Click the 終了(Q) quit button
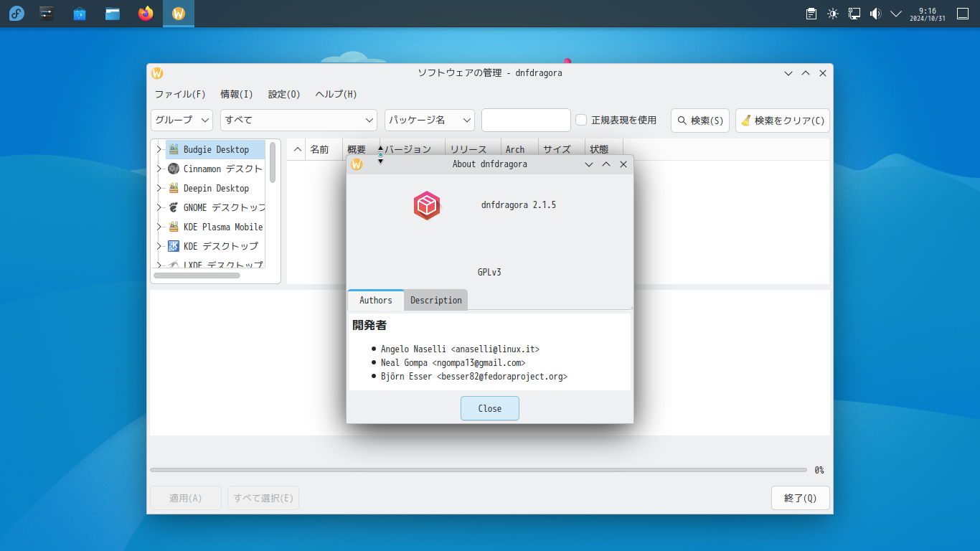980x551 pixels. [801, 498]
